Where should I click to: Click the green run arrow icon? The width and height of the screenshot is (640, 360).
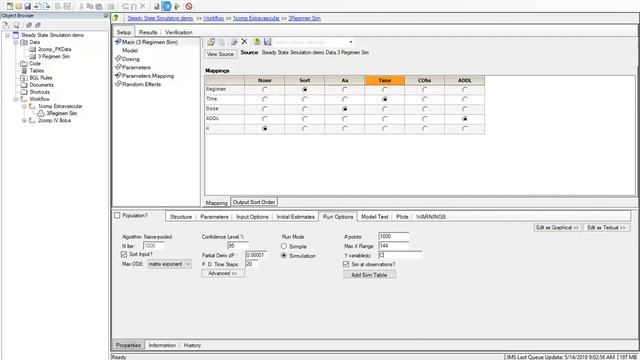click(177, 6)
